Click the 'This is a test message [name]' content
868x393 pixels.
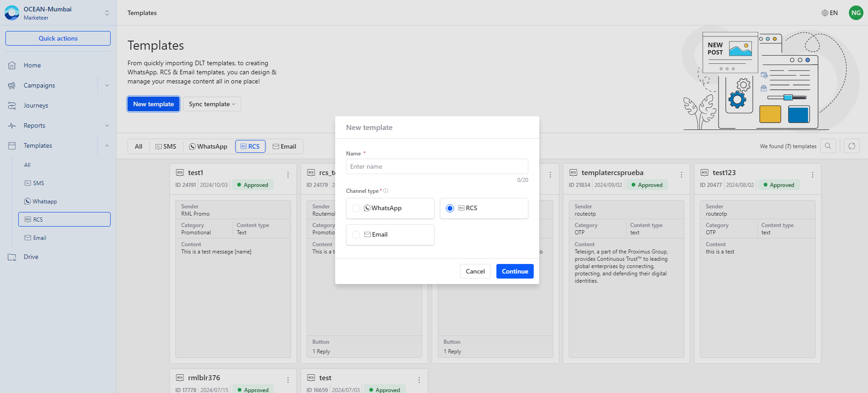pos(216,252)
